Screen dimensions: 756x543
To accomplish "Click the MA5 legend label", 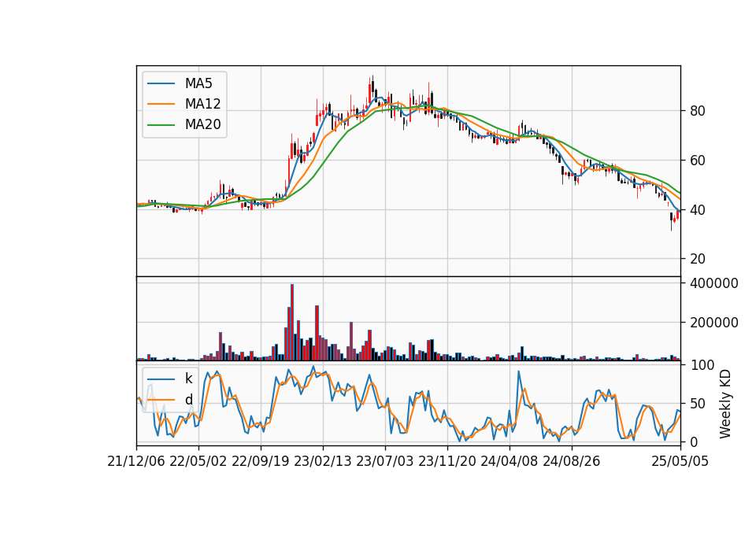I will click(x=198, y=83).
